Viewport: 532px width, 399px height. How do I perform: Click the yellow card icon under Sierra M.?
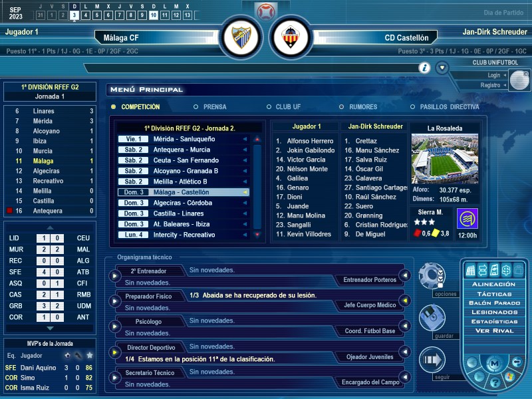(435, 233)
